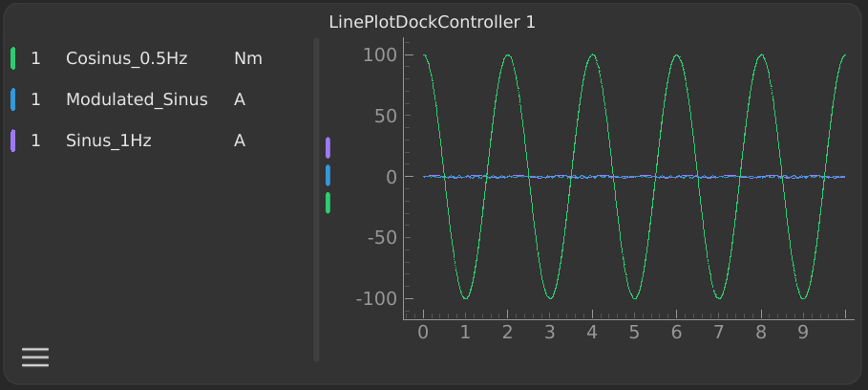Click the 5 tick label on x-axis
Screen dimensions: 868x390
(x=634, y=332)
